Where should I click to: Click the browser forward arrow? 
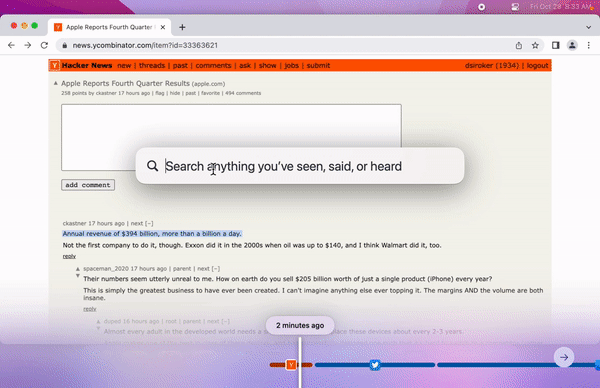click(28, 45)
